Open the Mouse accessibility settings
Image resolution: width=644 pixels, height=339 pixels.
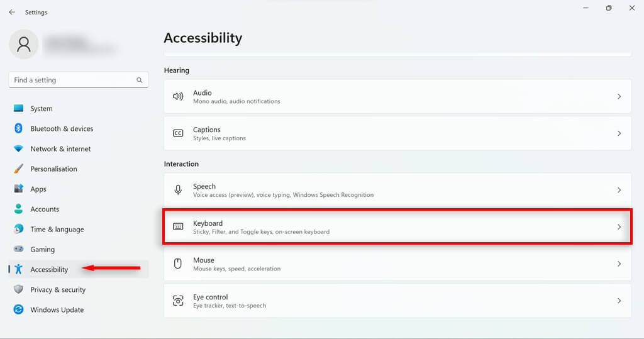pyautogui.click(x=396, y=264)
